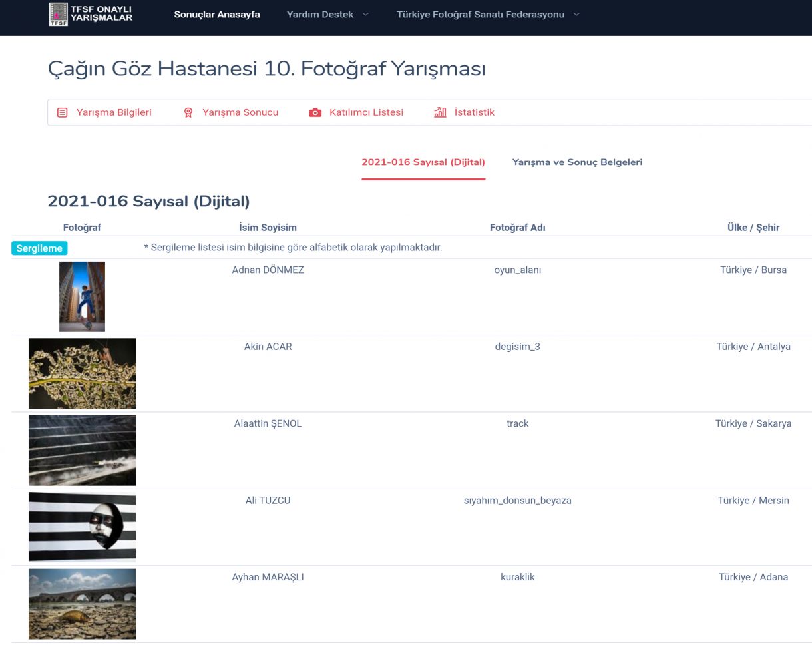
Task: Click the photo title sıyahım_donsun_beyaza
Action: pyautogui.click(x=518, y=501)
